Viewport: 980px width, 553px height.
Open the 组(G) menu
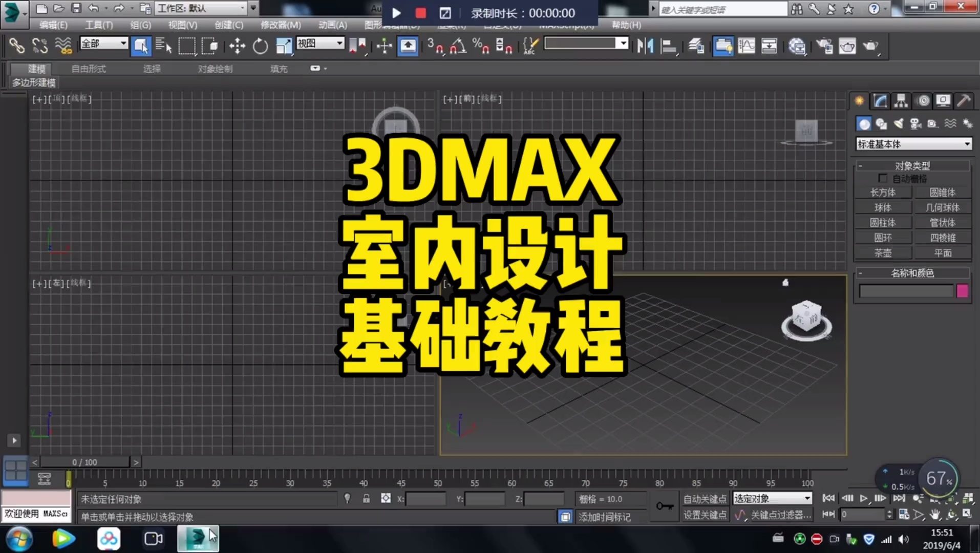pos(140,25)
